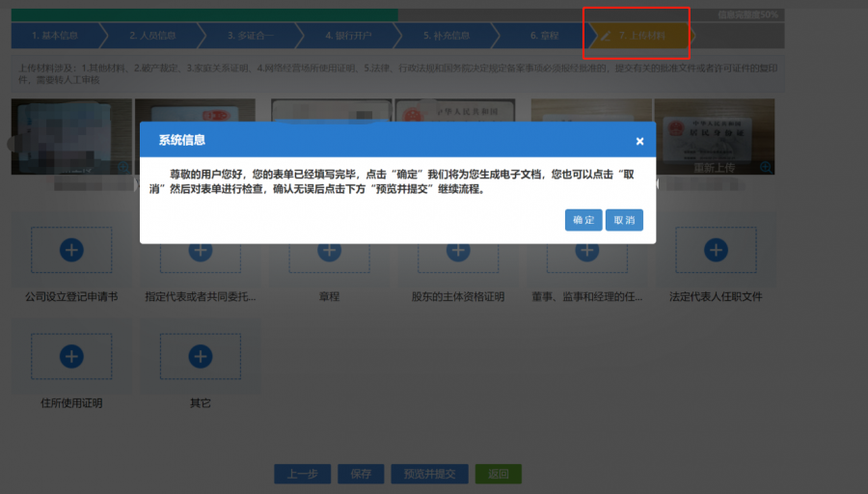The height and width of the screenshot is (494, 868).
Task: Click 预览并提交 button
Action: [x=429, y=474]
